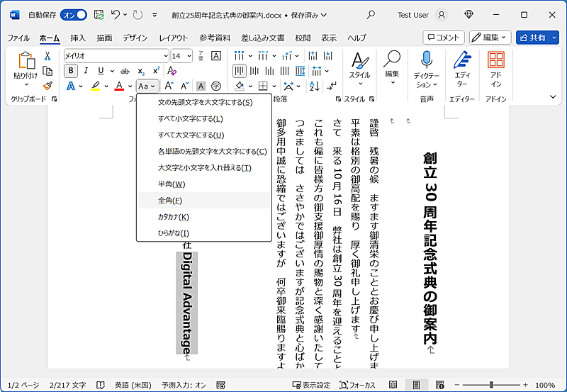Click the zoom slider in status bar

(493, 385)
